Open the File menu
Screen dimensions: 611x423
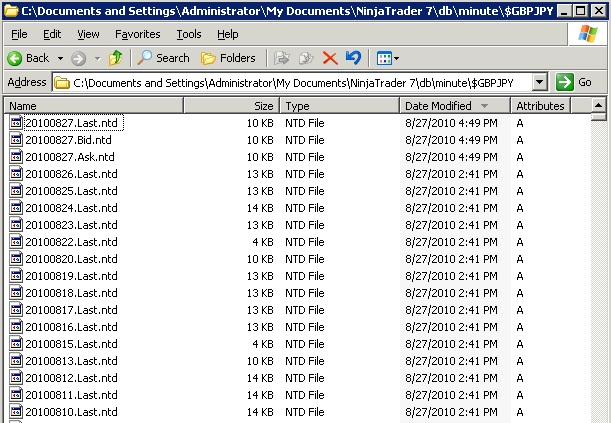[x=19, y=34]
